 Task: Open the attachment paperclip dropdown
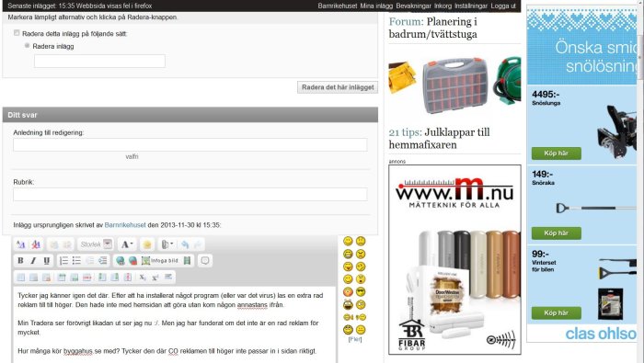tap(167, 244)
